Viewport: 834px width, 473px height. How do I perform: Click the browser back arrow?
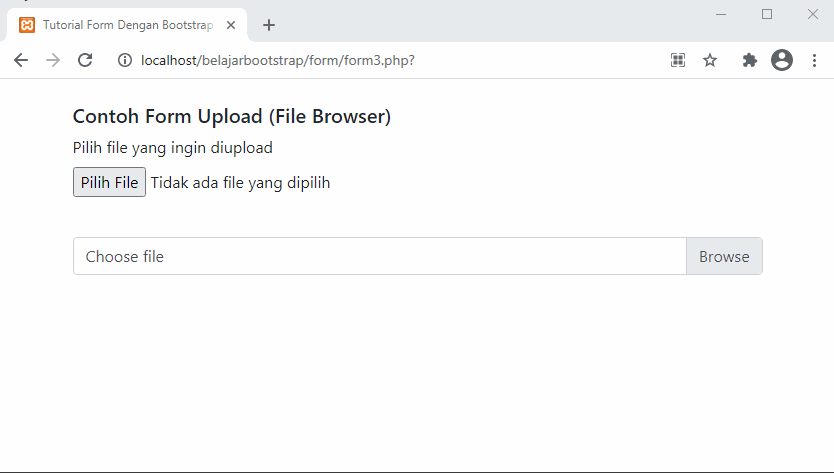pos(21,60)
